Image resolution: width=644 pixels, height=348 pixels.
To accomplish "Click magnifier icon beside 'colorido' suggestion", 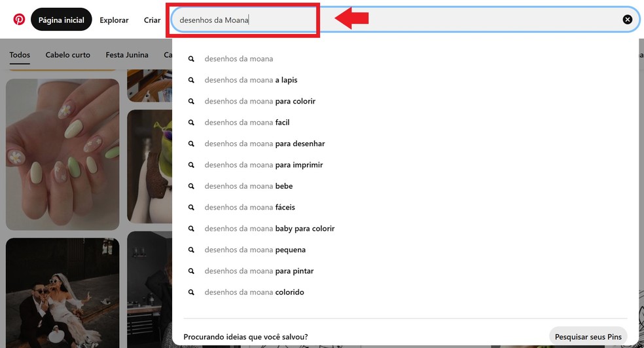I will [191, 292].
